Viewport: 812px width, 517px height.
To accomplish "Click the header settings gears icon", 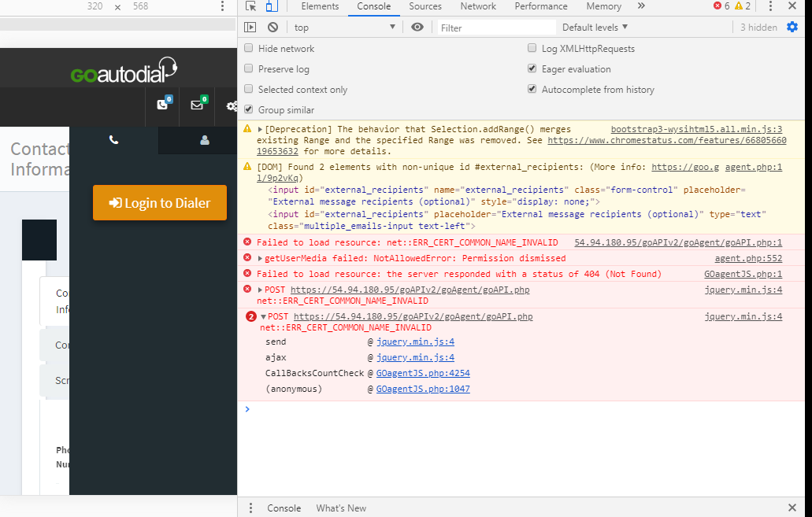I will [x=232, y=106].
